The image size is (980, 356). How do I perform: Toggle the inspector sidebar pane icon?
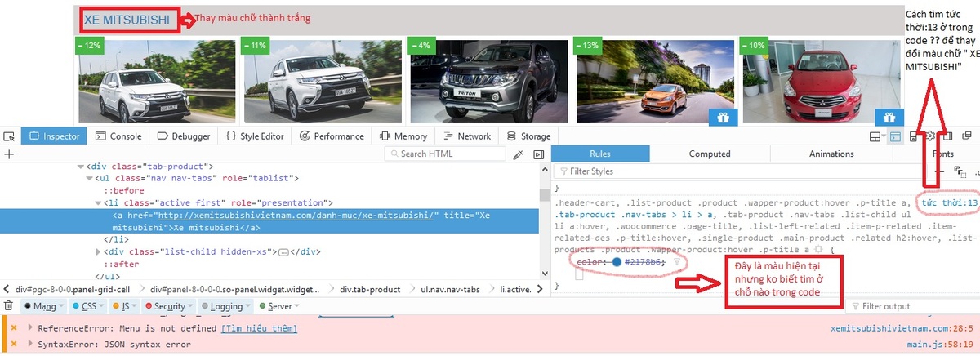(x=538, y=154)
